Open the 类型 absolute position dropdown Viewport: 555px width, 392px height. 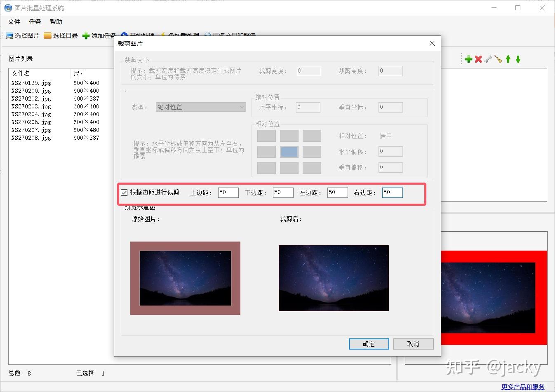pos(200,107)
